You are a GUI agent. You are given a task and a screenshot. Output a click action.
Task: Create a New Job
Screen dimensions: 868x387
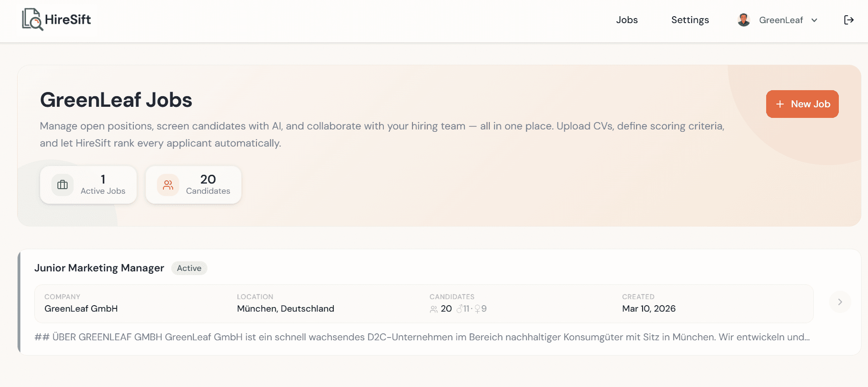point(802,104)
